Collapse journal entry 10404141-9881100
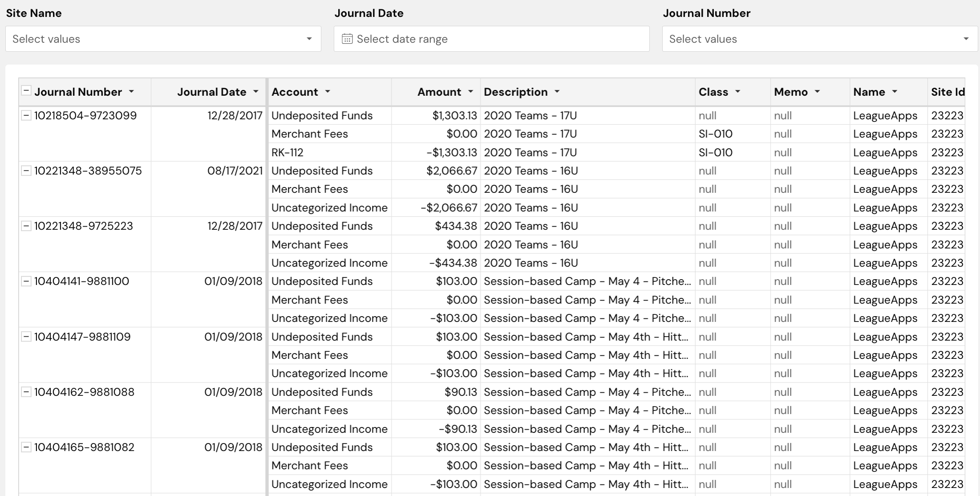The image size is (980, 496). 26,281
